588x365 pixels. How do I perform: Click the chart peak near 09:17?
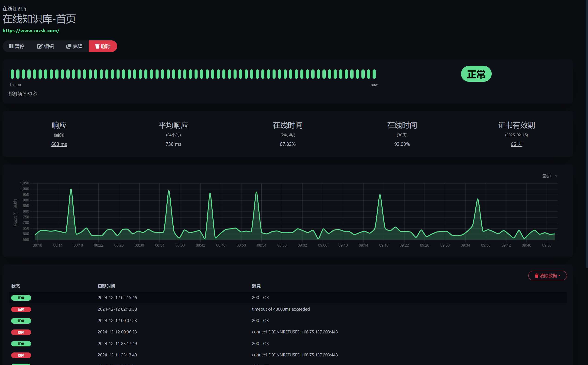pos(380,195)
